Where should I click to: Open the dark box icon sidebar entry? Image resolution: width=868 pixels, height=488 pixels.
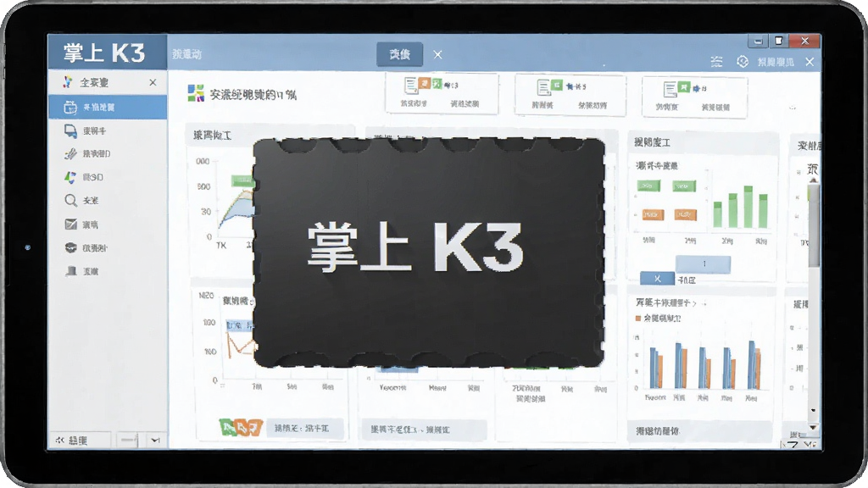click(x=71, y=248)
